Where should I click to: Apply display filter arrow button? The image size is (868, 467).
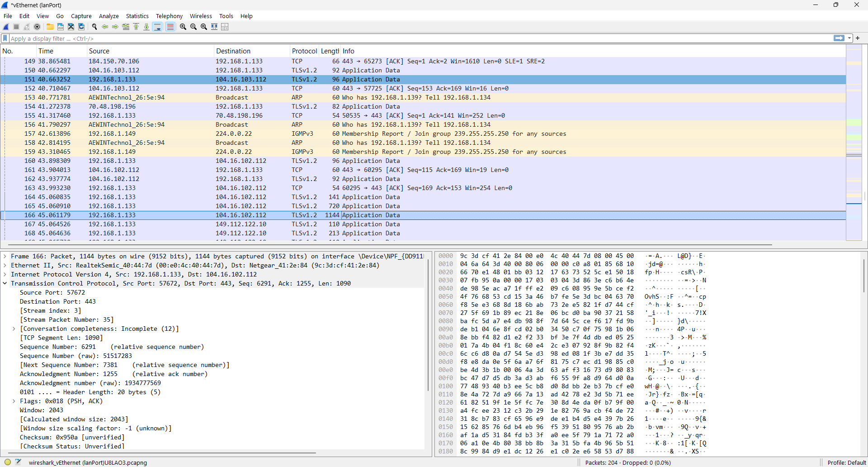click(839, 38)
